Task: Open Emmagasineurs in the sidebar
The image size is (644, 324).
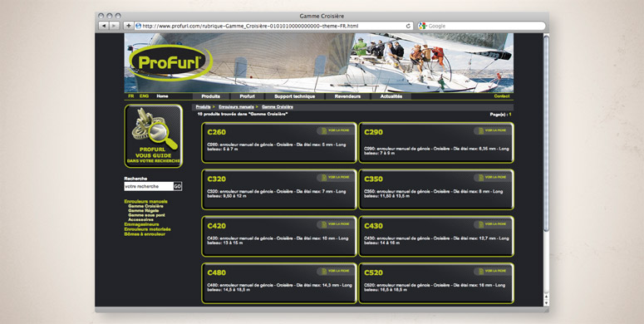Action: (142, 224)
